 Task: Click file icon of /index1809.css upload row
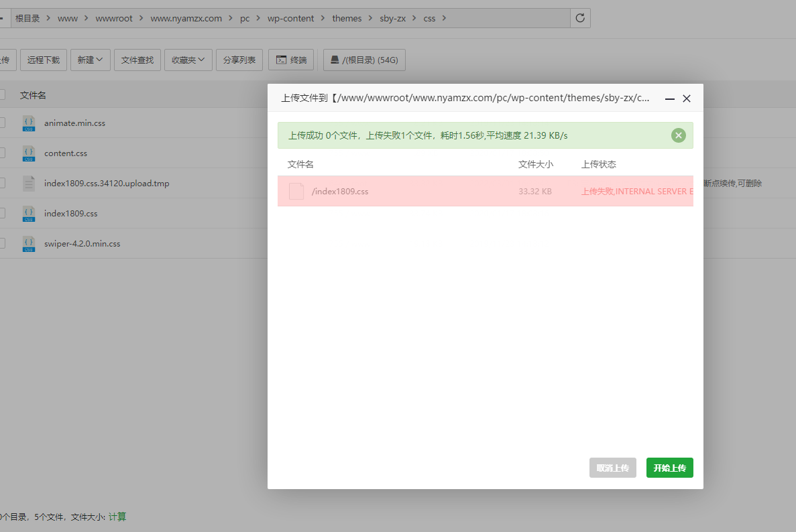click(296, 191)
